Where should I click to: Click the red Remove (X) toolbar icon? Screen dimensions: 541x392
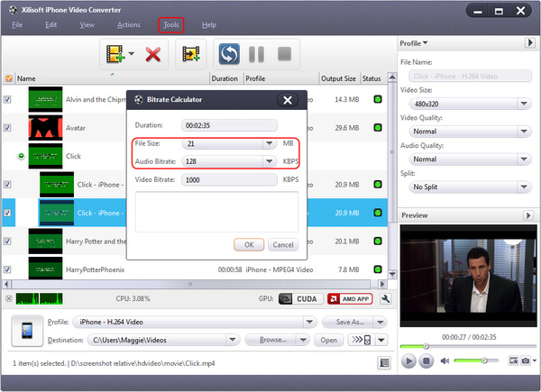153,54
